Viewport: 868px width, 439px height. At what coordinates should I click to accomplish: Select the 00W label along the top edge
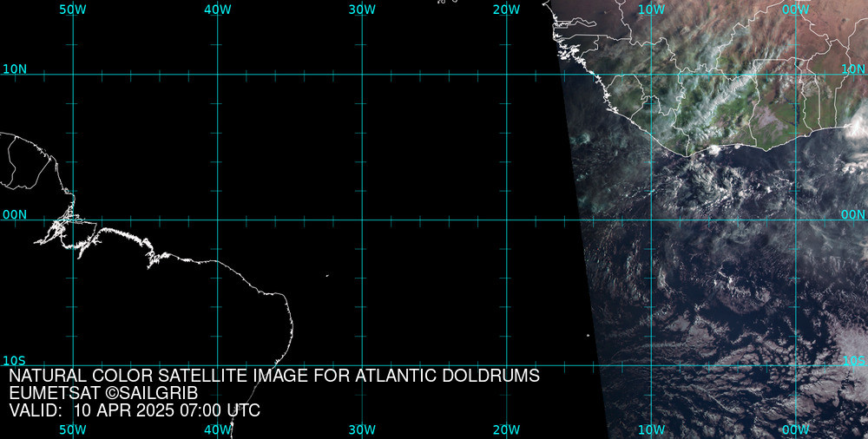point(796,10)
